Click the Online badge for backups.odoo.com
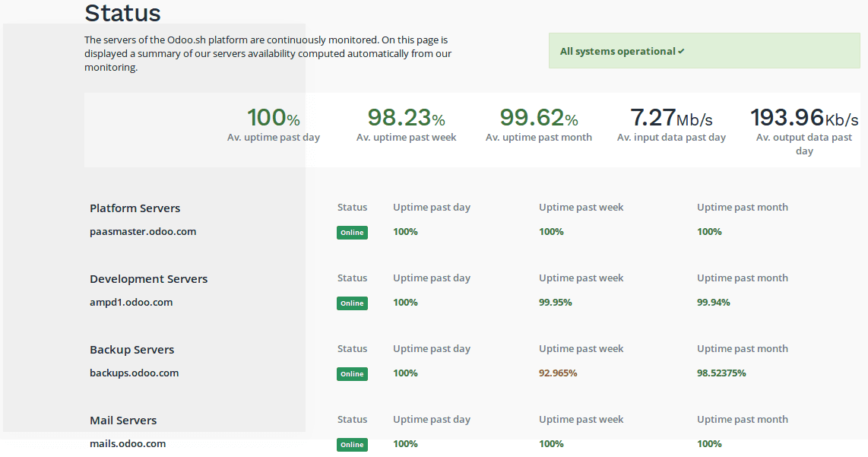The width and height of the screenshot is (868, 457). [352, 373]
